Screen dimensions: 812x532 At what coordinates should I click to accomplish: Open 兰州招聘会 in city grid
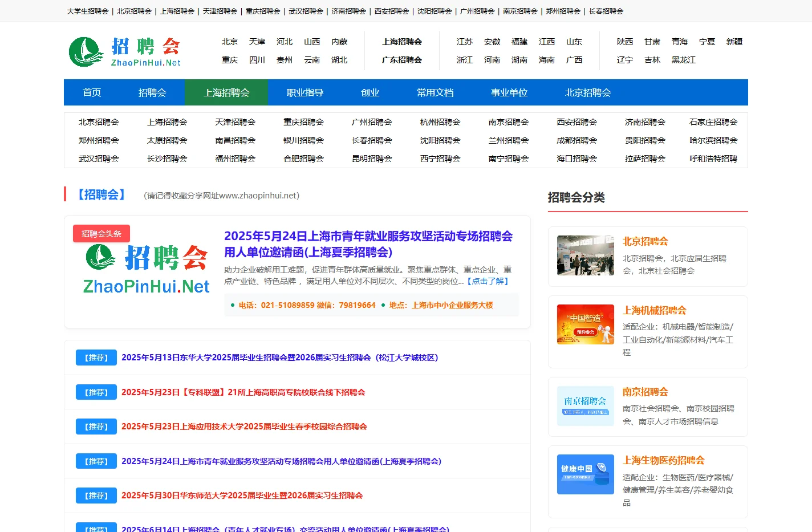click(509, 140)
